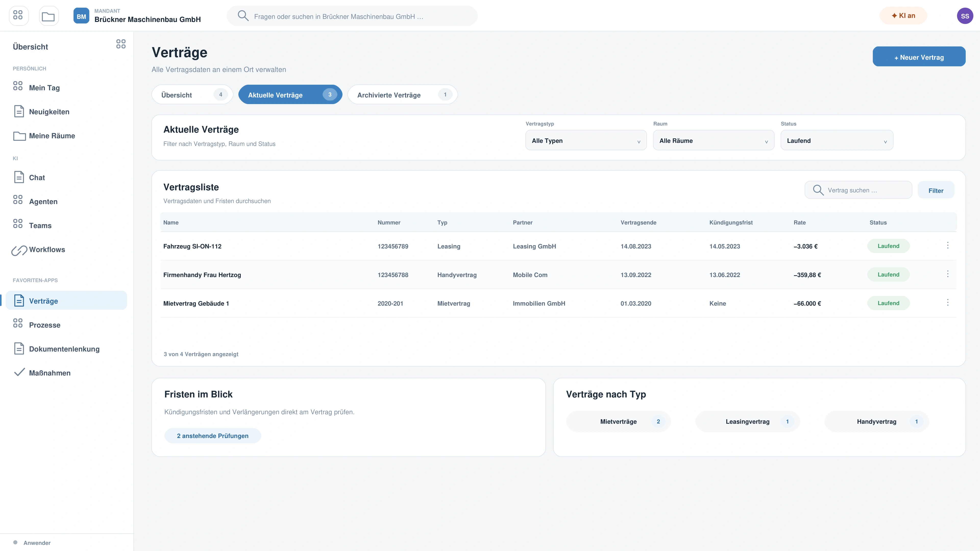
Task: Toggle the KI an switch
Action: (903, 16)
